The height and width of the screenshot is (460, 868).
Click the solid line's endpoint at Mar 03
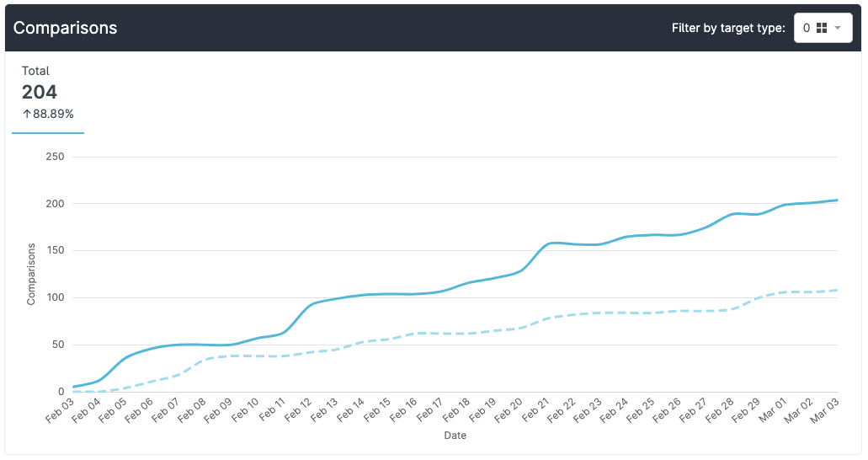[x=837, y=200]
